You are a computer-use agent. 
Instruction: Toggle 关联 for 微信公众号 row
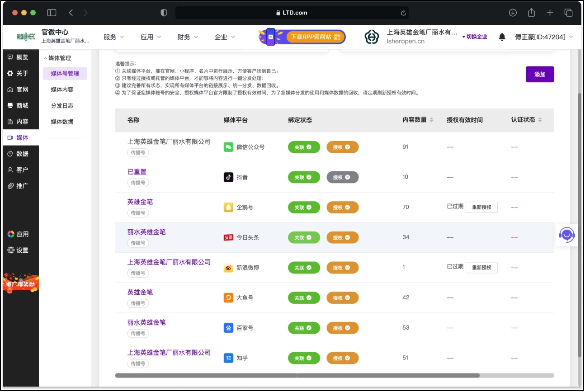304,147
